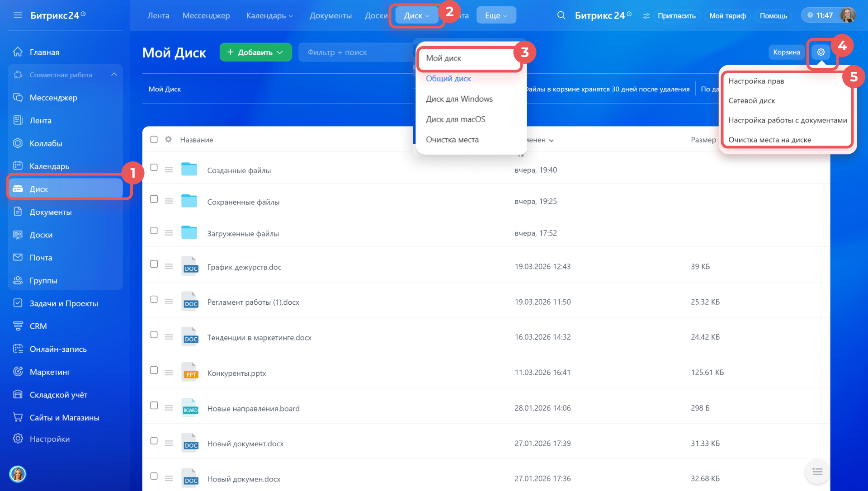Select the Регламент работы (1).docx checkbox
This screenshot has height=491, width=868.
[154, 300]
